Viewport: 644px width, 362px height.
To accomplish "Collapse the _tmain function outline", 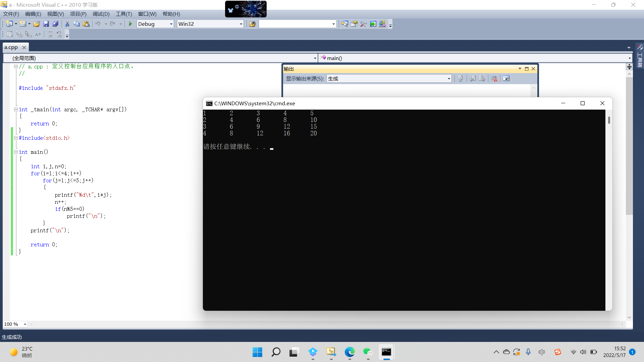I will coord(16,109).
